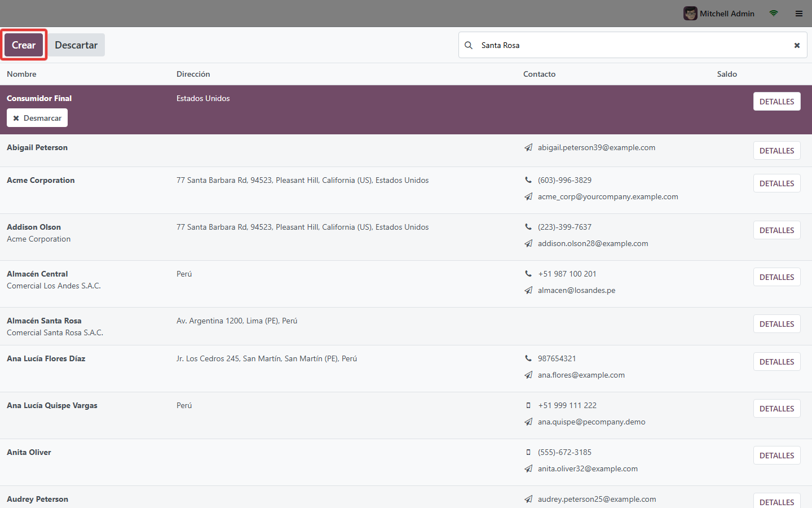Click the Descartar button

(76, 45)
